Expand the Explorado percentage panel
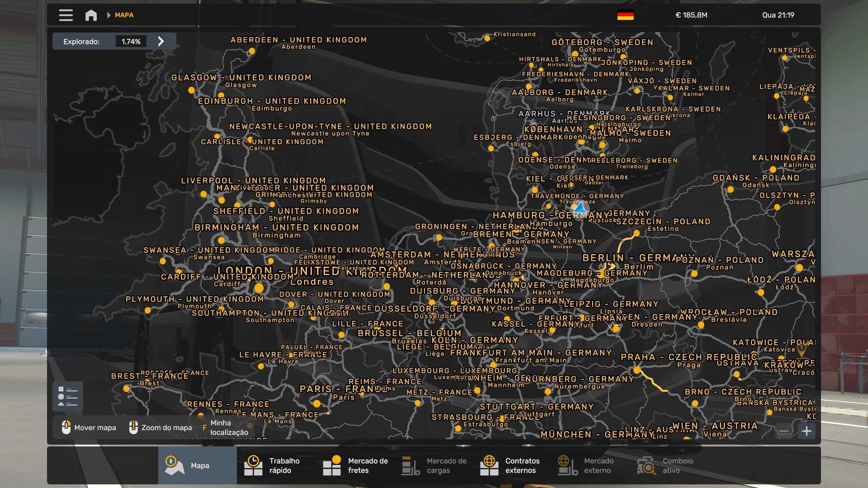 point(161,42)
